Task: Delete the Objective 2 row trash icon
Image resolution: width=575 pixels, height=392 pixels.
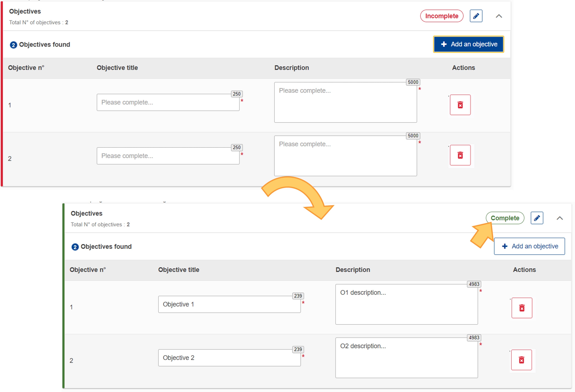Action: tap(522, 360)
